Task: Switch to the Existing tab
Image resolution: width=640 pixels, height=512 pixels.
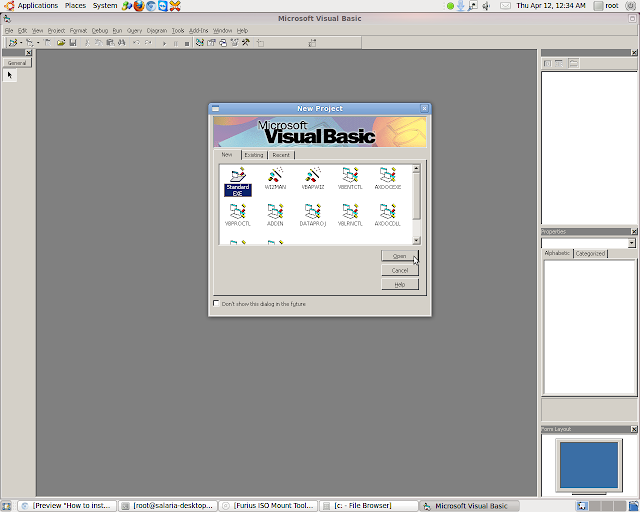Action: (x=254, y=155)
